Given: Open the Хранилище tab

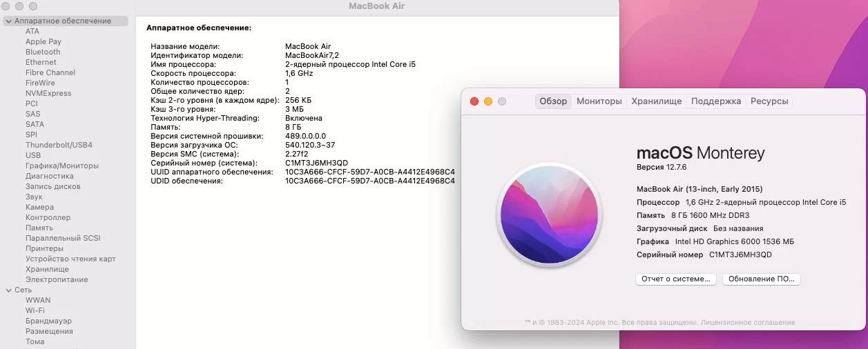Looking at the screenshot, I should 656,101.
